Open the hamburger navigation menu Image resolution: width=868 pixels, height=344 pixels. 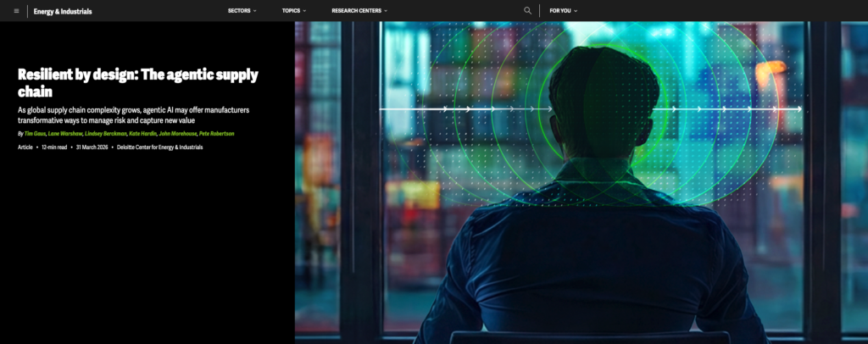pyautogui.click(x=16, y=11)
